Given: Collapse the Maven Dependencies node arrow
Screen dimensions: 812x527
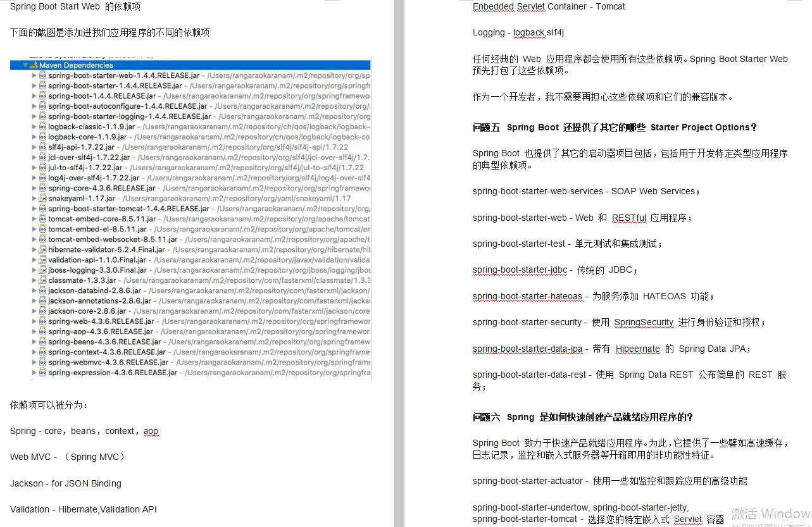Looking at the screenshot, I should pyautogui.click(x=25, y=65).
